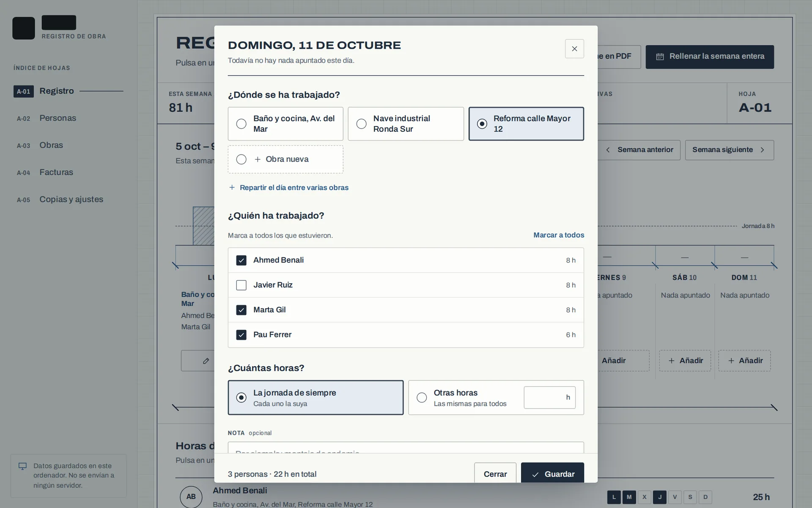Click day chip D for Ahmed Benali
Image resolution: width=812 pixels, height=508 pixels.
tap(705, 497)
